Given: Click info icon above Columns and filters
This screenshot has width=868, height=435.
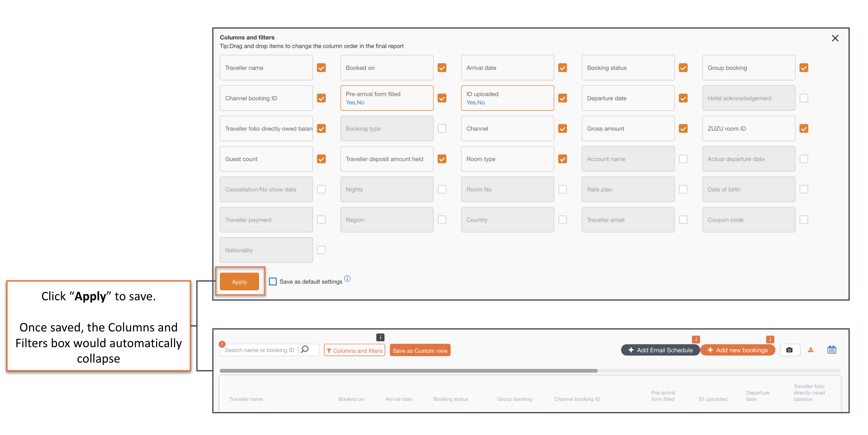Looking at the screenshot, I should click(380, 337).
